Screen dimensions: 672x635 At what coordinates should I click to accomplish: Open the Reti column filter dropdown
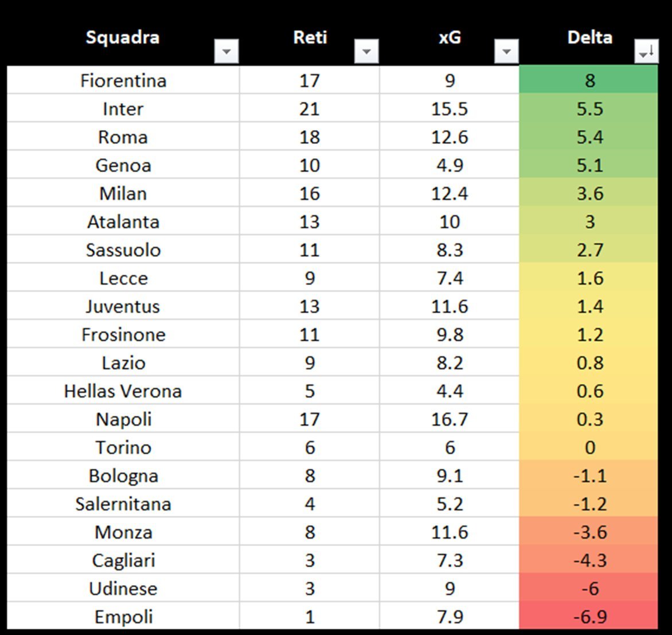366,52
